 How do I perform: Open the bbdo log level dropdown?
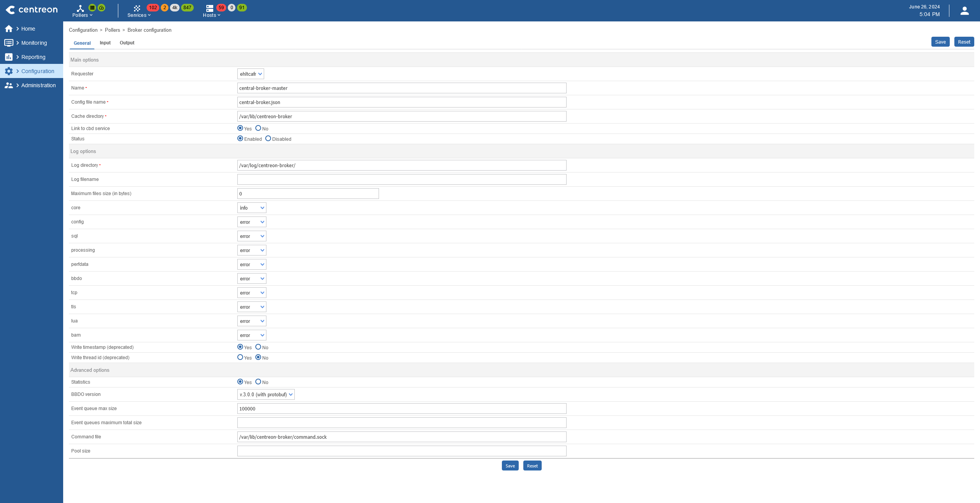(x=252, y=278)
